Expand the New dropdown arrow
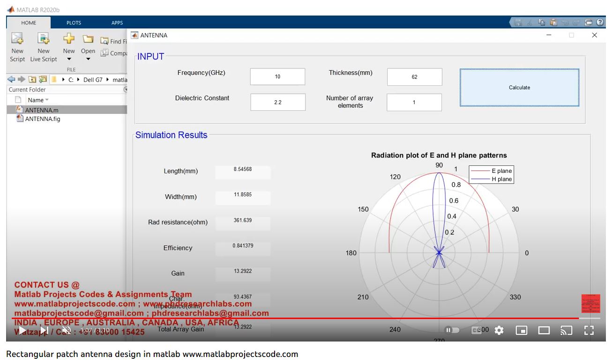The width and height of the screenshot is (612, 364). (69, 59)
